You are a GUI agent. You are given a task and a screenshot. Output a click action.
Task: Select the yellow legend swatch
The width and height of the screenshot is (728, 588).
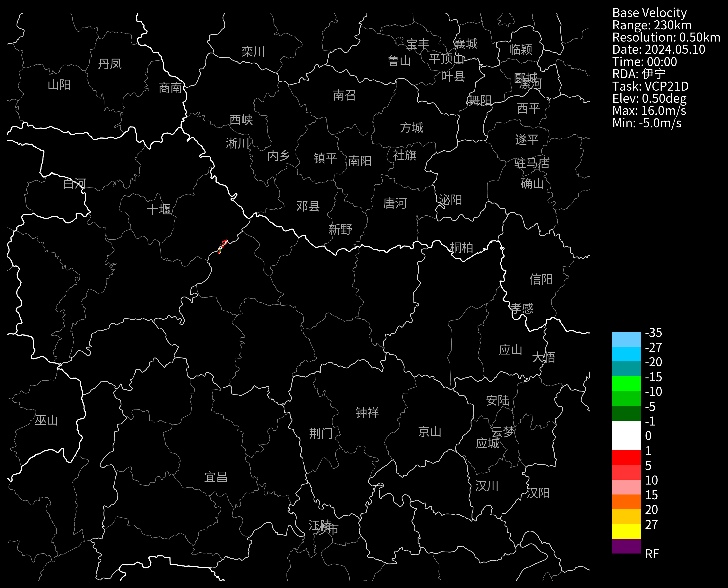tap(626, 531)
